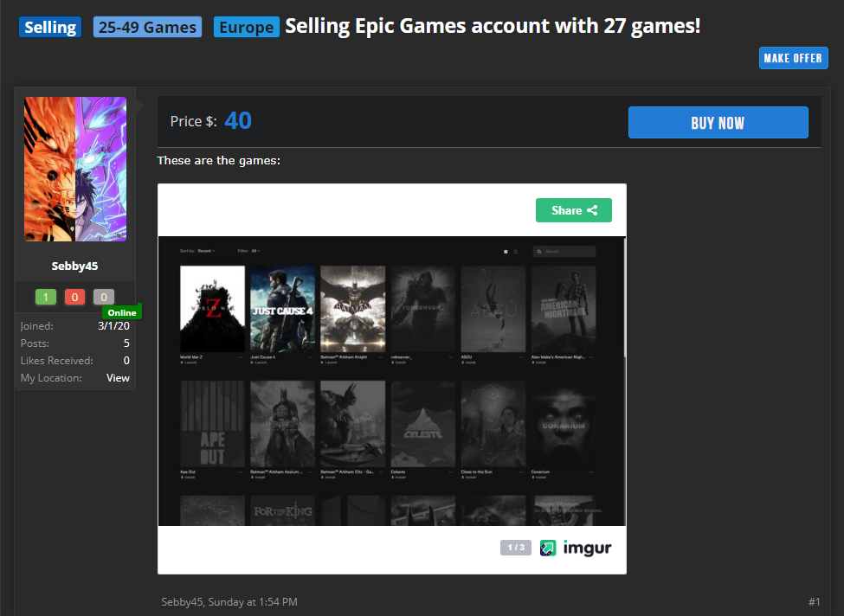Open the 25-49 Games prefix tag
844x616 pixels.
pos(147,28)
